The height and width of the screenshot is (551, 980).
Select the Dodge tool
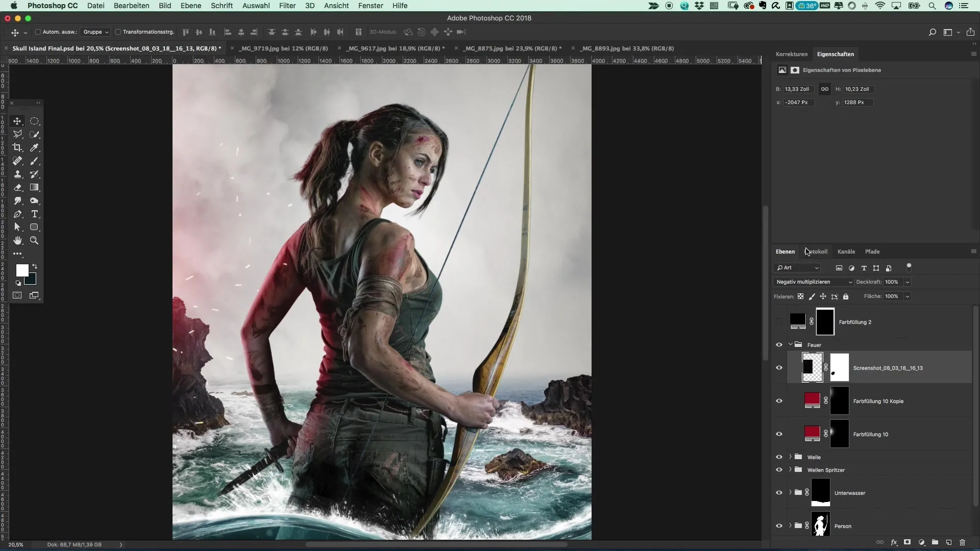pos(34,201)
